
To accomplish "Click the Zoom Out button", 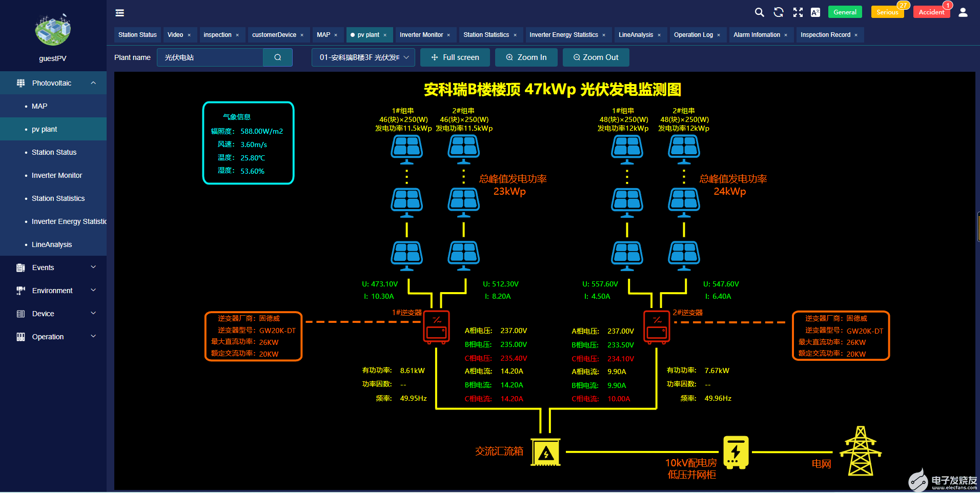I will pos(596,57).
